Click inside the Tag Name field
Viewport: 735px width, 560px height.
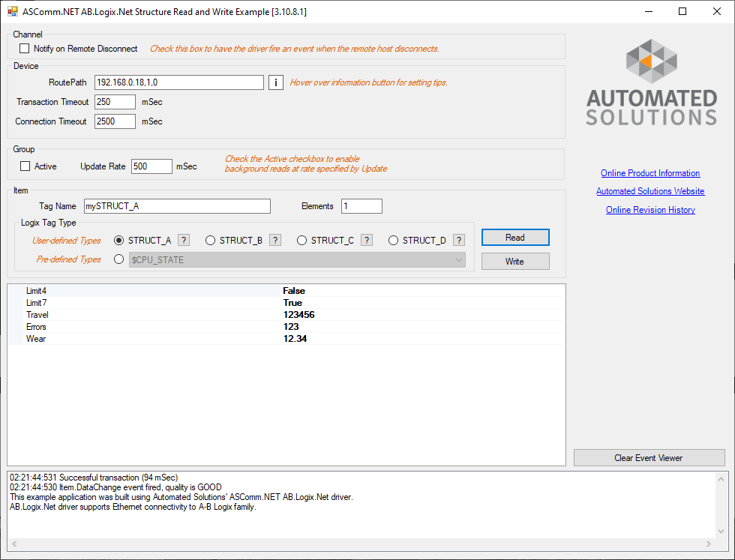(x=177, y=205)
